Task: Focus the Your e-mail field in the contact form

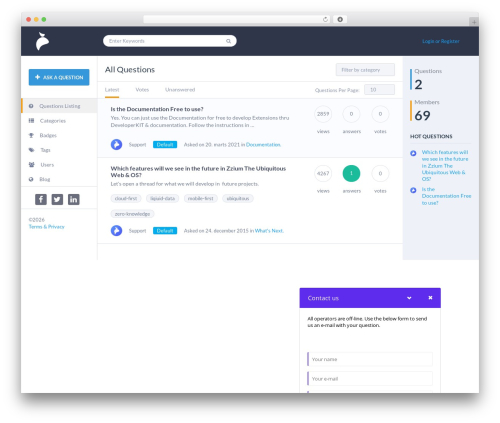Action: pyautogui.click(x=370, y=379)
